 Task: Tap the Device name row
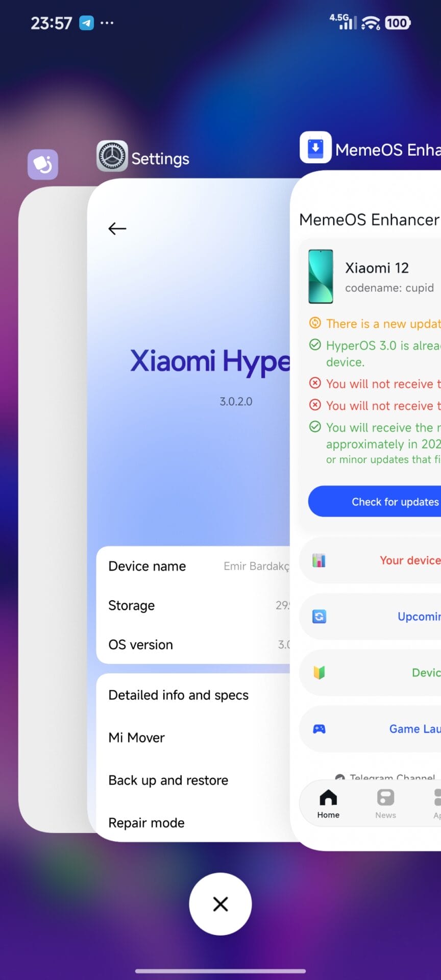194,567
